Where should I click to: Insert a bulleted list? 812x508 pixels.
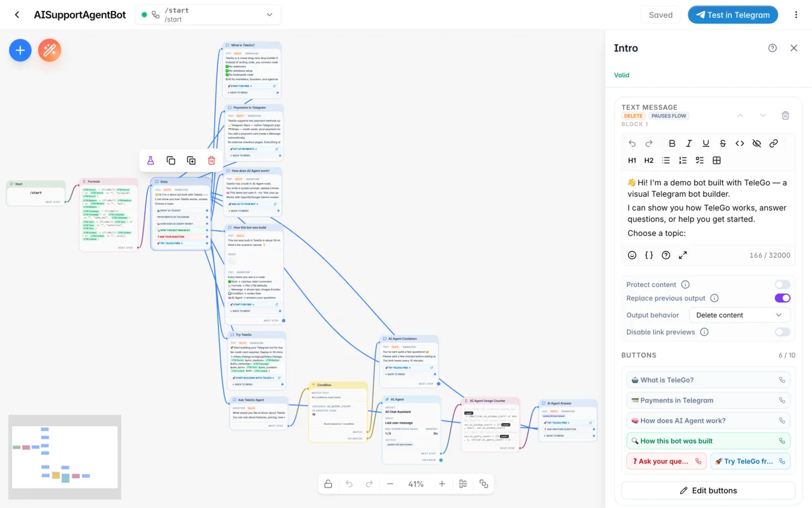click(666, 161)
